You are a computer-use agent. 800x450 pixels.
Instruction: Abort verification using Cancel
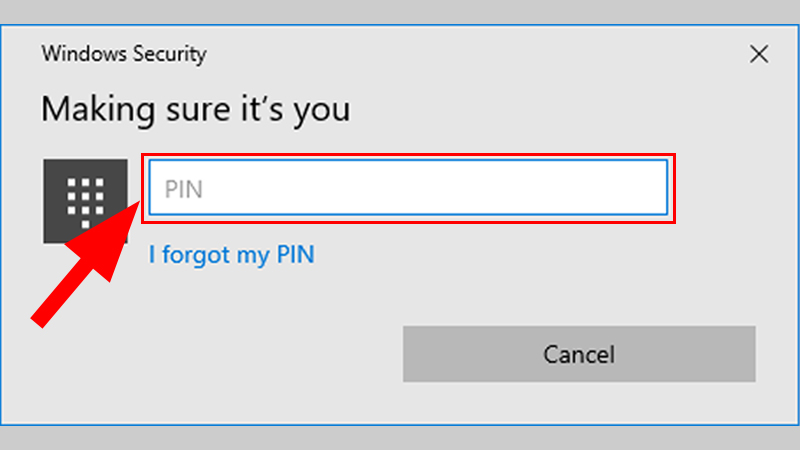579,353
